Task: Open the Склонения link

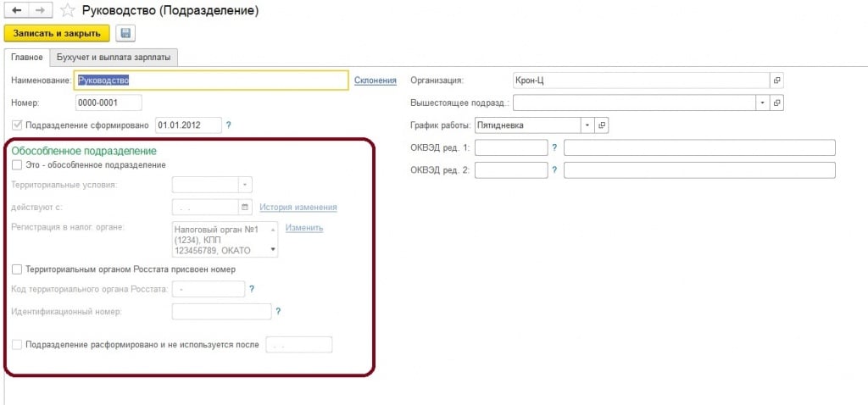Action: (x=375, y=80)
